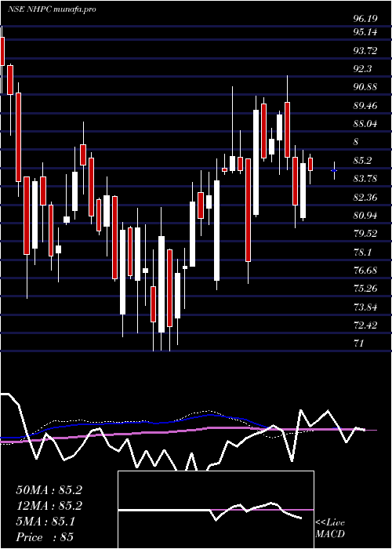392x549 pixels.
Task: Click the NSE NHPC chart title
Action: coord(52,9)
